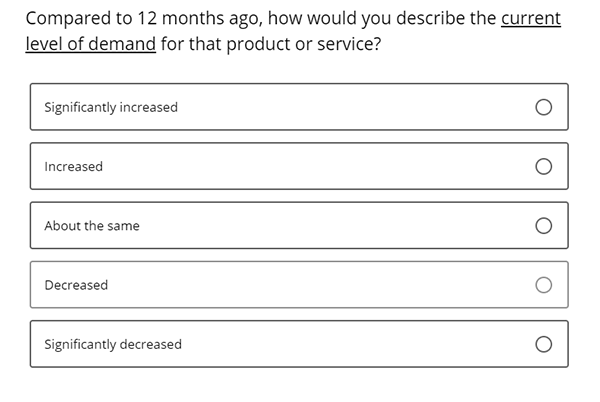
Task: Click the 'Significantly decreased' label text
Action: pyautogui.click(x=113, y=345)
